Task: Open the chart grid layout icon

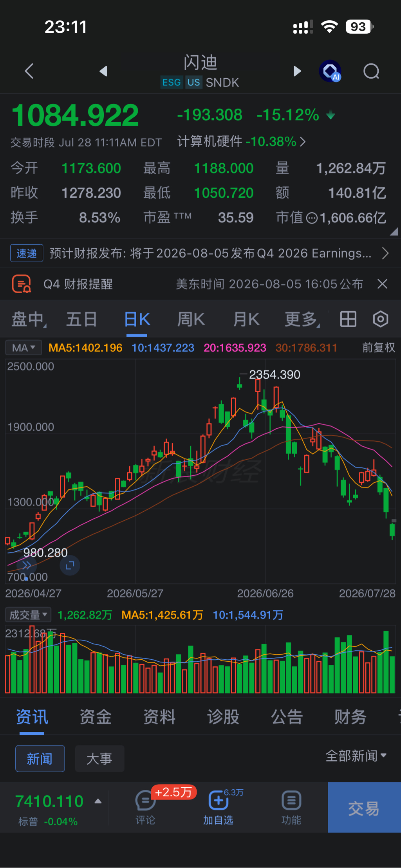Action: [348, 319]
